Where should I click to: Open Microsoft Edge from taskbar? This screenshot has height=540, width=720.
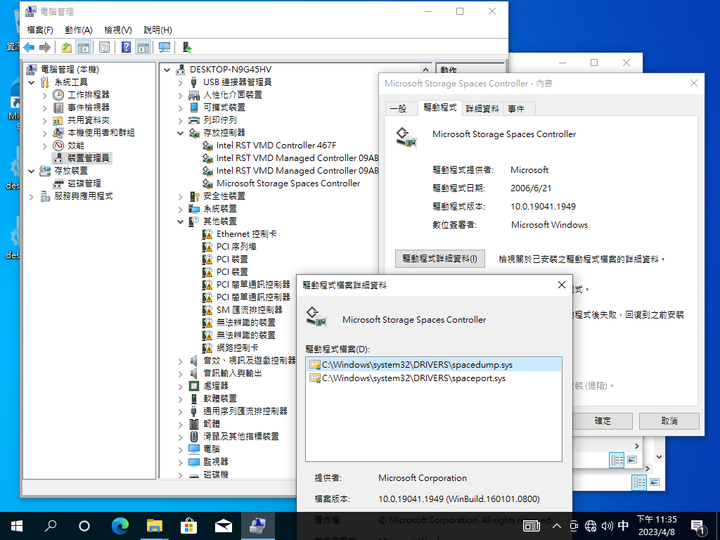pos(120,526)
